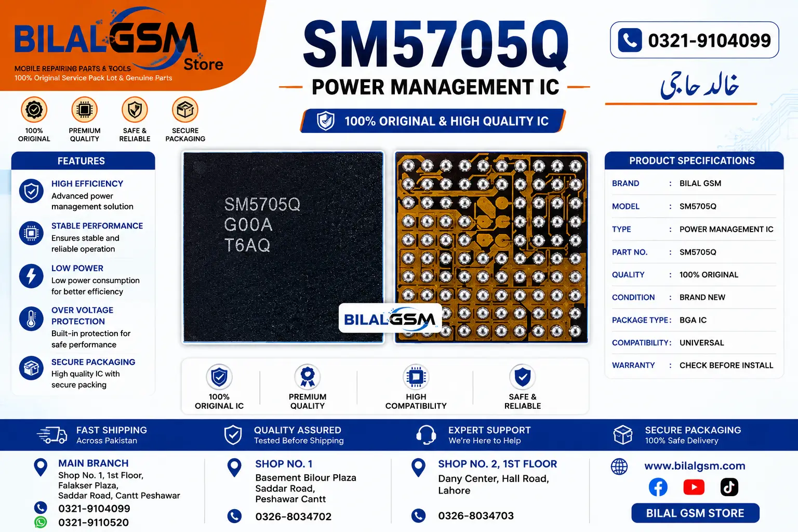Viewport: 798px width, 532px height.
Task: Select the FEATURES panel header
Action: click(83, 161)
